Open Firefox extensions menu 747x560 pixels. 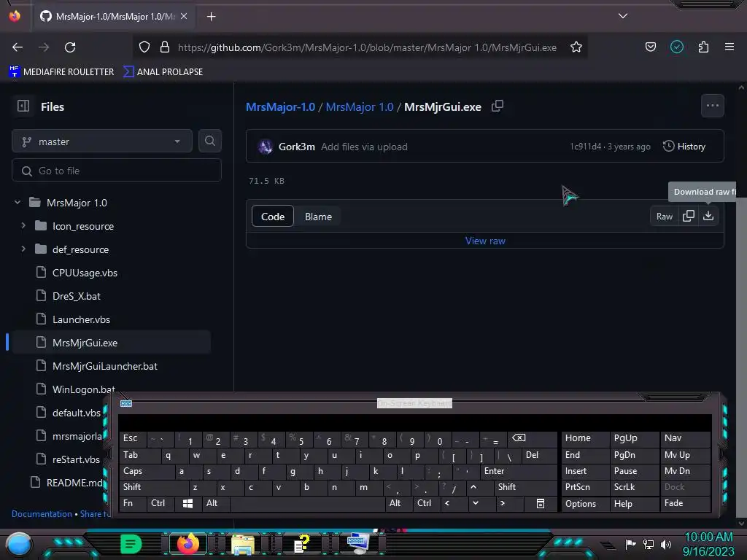tap(703, 47)
